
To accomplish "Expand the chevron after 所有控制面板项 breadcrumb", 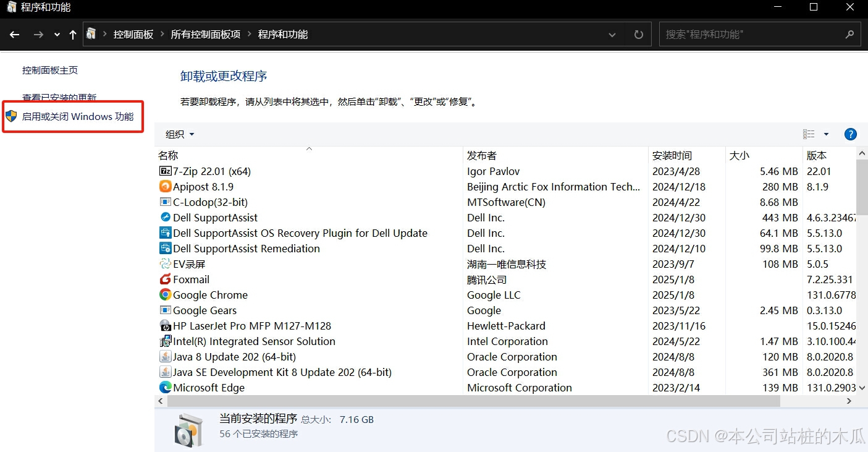I will 249,35.
